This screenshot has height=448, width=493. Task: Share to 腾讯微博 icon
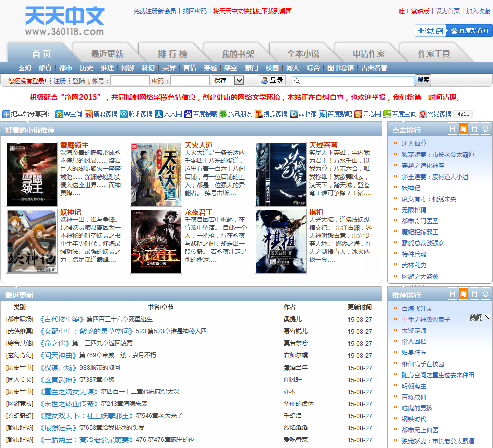click(124, 114)
